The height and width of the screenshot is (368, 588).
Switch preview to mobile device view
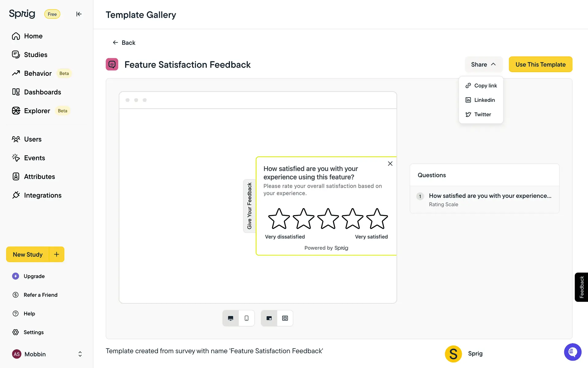coord(247,318)
